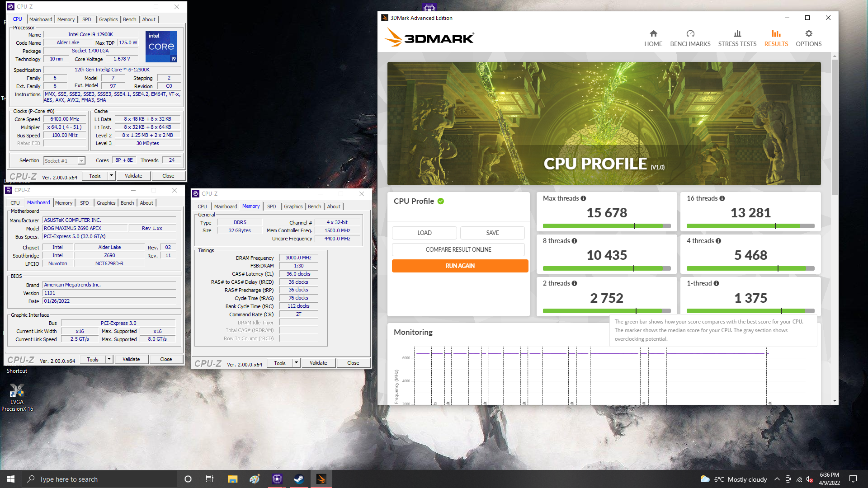
Task: Click the info icon beside 8 threads
Action: pyautogui.click(x=575, y=241)
